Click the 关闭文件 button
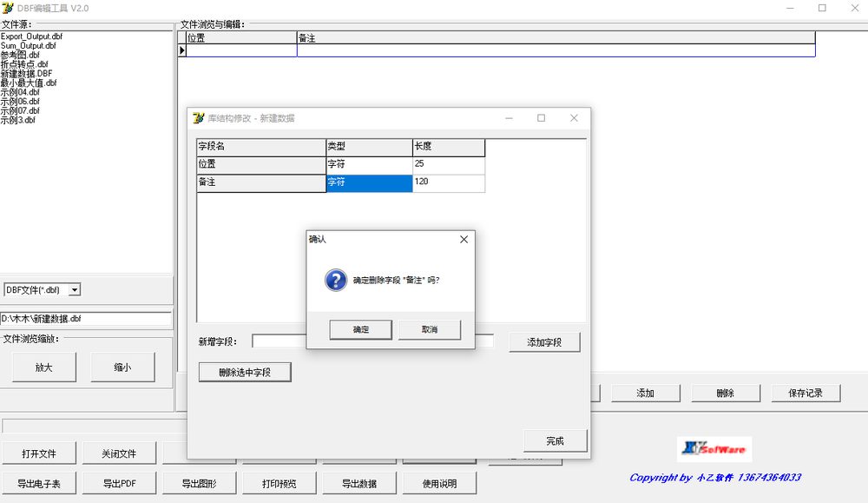The image size is (868, 503). (x=119, y=453)
